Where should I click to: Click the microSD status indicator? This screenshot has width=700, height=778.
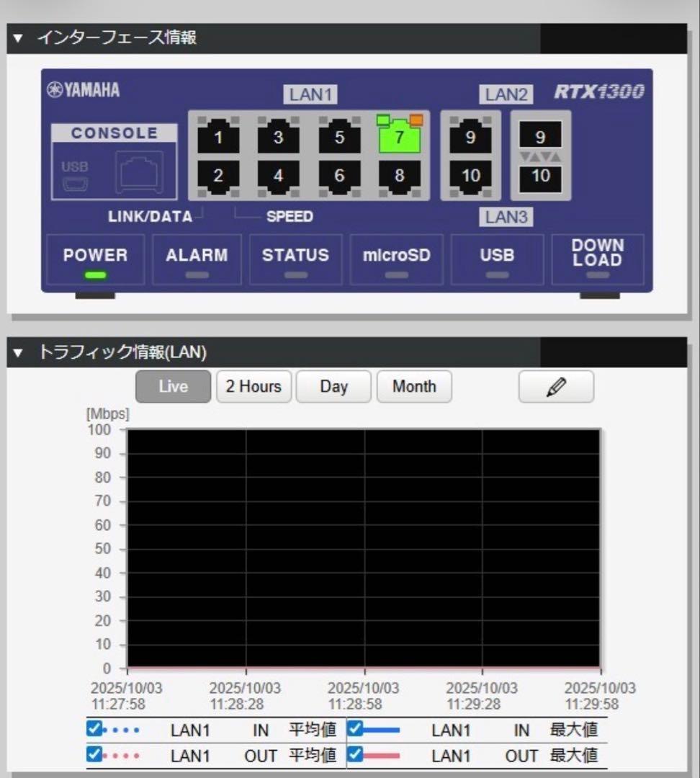(395, 274)
